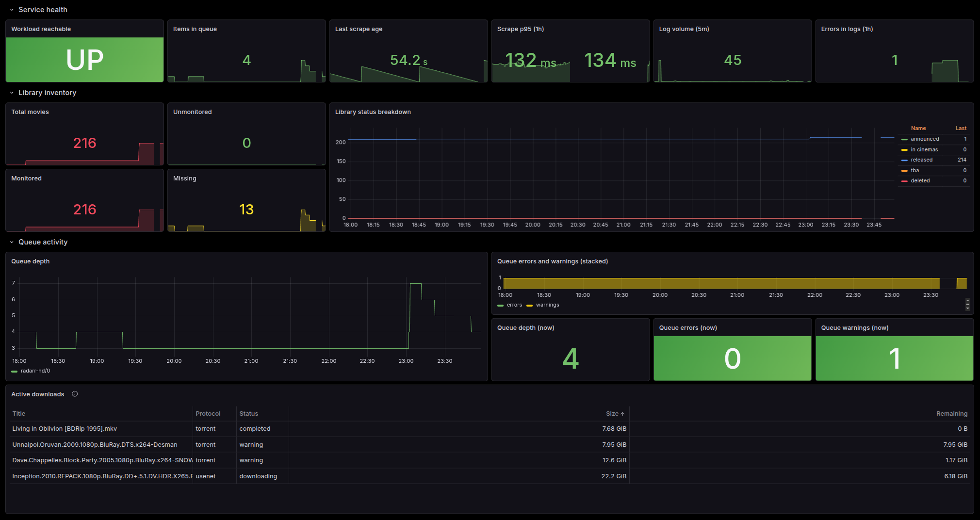
Task: Open the Unmonitored panel title
Action: [192, 112]
